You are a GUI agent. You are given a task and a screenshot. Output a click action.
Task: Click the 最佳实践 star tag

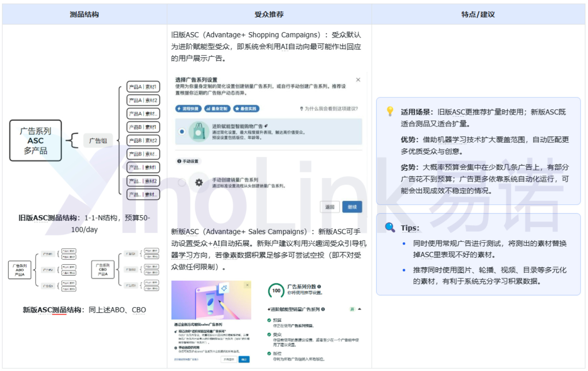click(x=246, y=109)
